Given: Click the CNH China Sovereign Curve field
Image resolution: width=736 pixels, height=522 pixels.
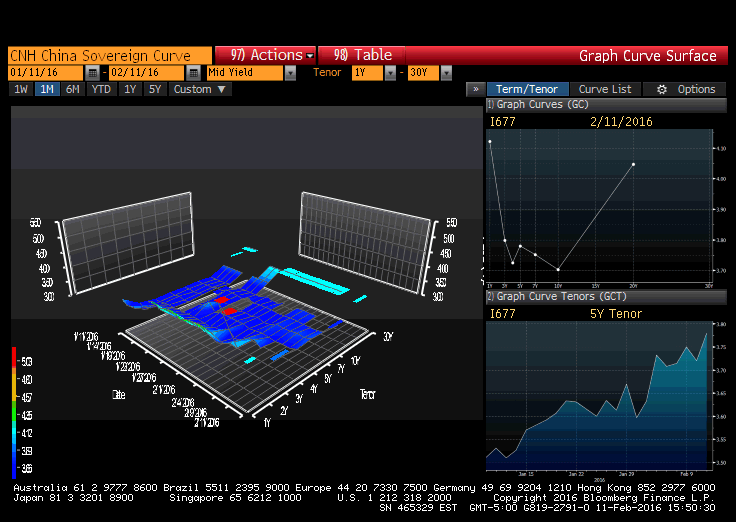Looking at the screenshot, I should point(110,55).
